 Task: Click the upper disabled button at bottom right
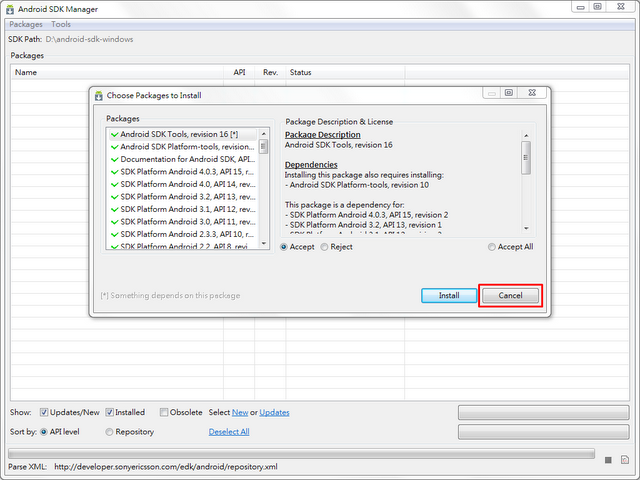click(x=543, y=413)
